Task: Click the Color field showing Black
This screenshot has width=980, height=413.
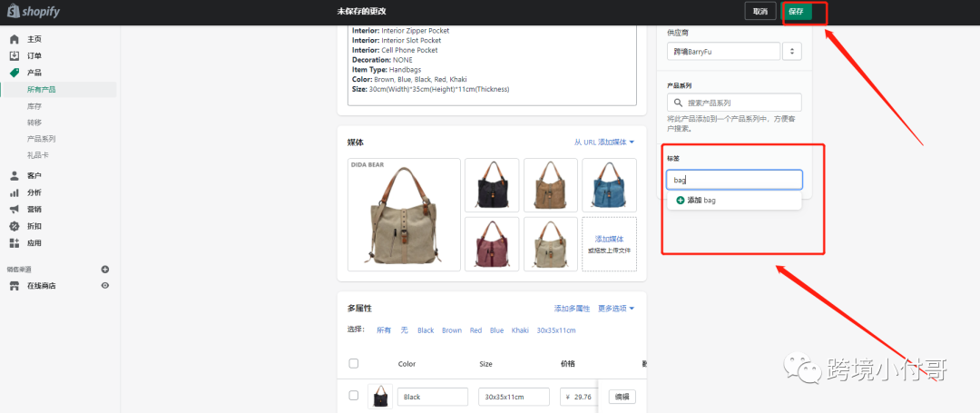Action: (433, 397)
